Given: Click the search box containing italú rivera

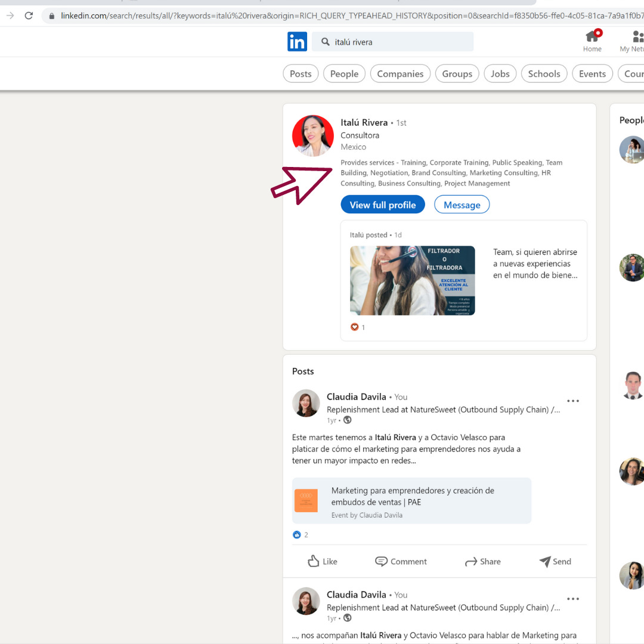Looking at the screenshot, I should click(x=392, y=42).
